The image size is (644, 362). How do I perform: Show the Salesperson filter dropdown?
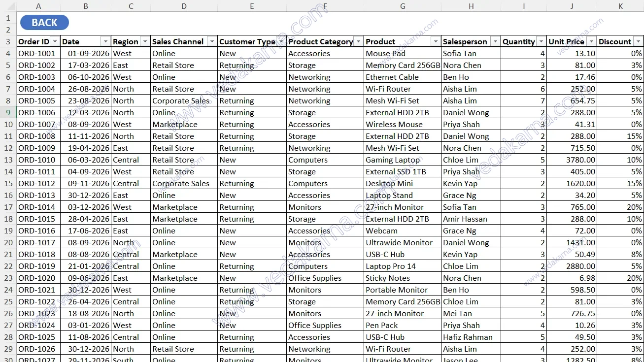click(495, 42)
